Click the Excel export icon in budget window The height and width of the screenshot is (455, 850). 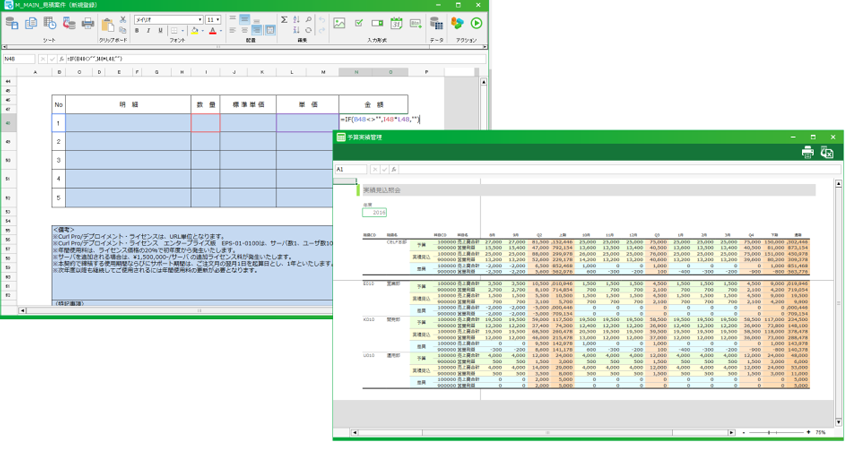(x=827, y=152)
